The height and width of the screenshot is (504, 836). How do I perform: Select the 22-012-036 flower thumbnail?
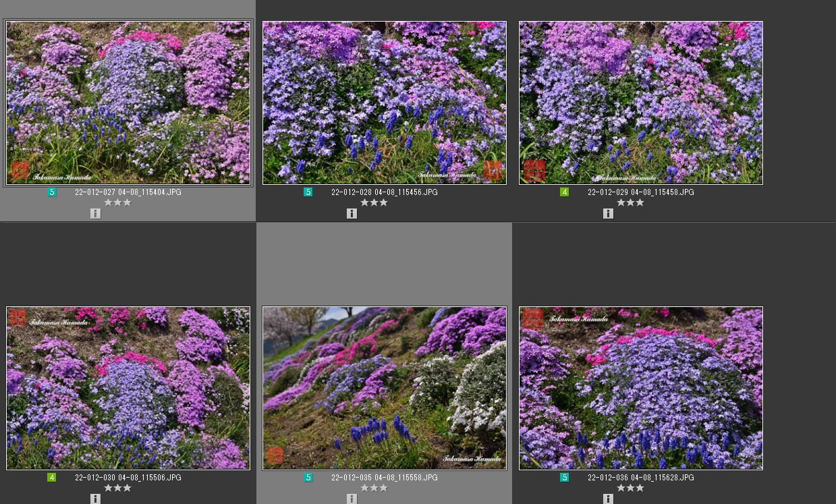point(641,388)
